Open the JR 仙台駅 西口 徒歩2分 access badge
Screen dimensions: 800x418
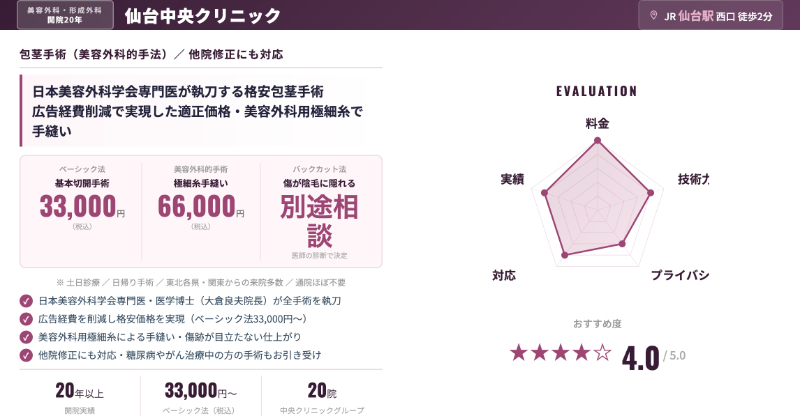click(710, 16)
